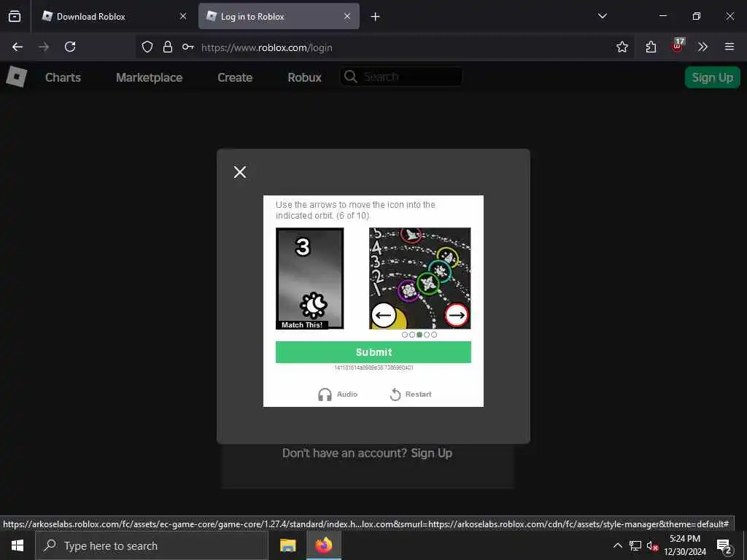This screenshot has width=747, height=560.
Task: Open network status tray icon
Action: (x=635, y=545)
